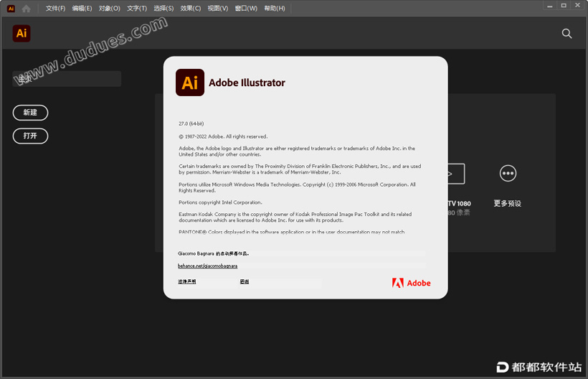
Task: Click the 新建 button
Action: (30, 113)
